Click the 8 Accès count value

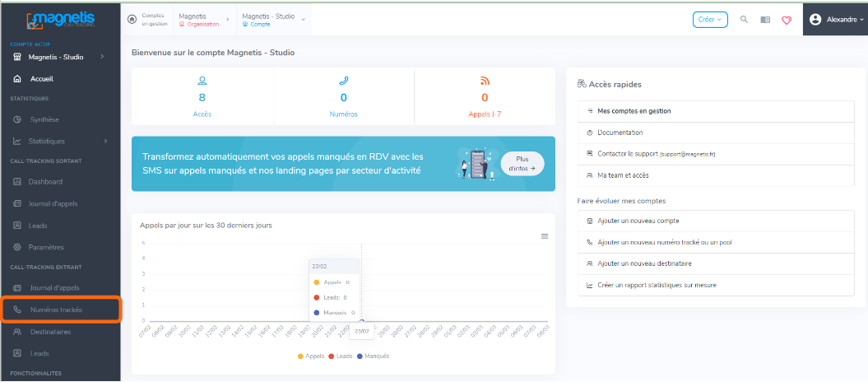coord(202,98)
